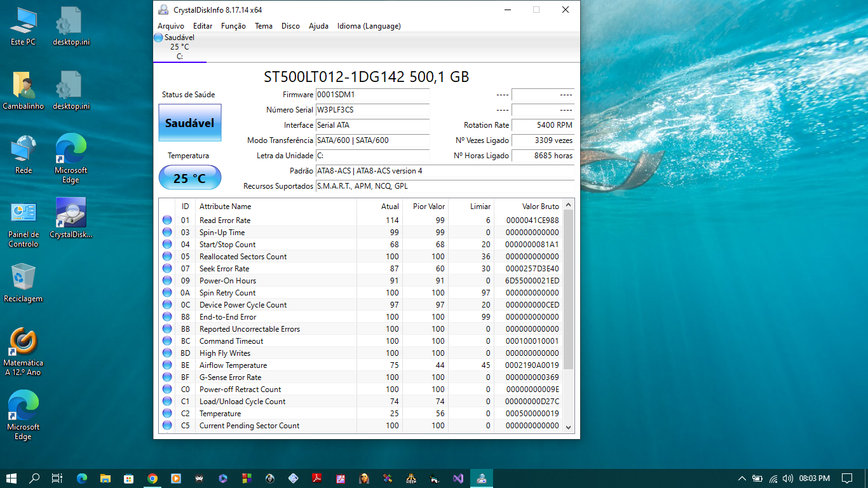
Task: Click the Rotation Rate field 5400 RPM
Action: pyautogui.click(x=543, y=125)
